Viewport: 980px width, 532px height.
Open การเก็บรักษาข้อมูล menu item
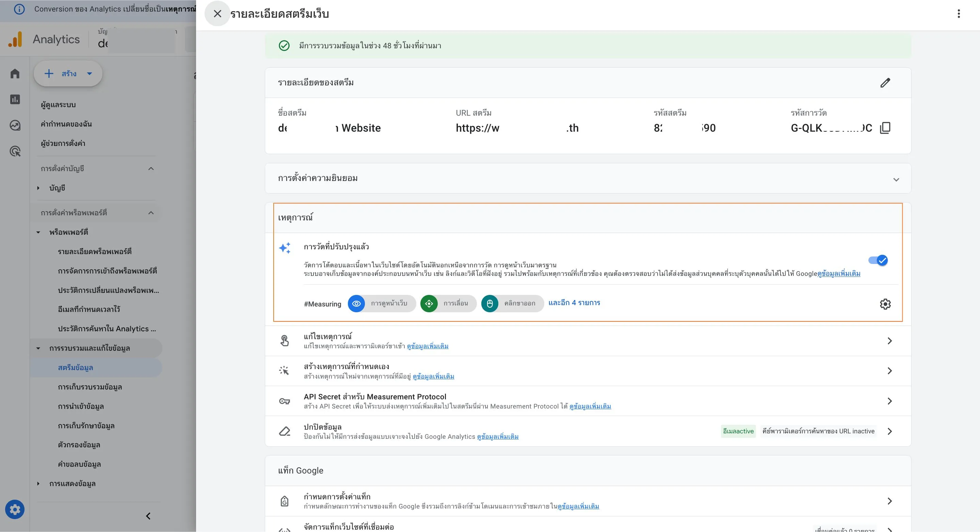click(x=86, y=426)
